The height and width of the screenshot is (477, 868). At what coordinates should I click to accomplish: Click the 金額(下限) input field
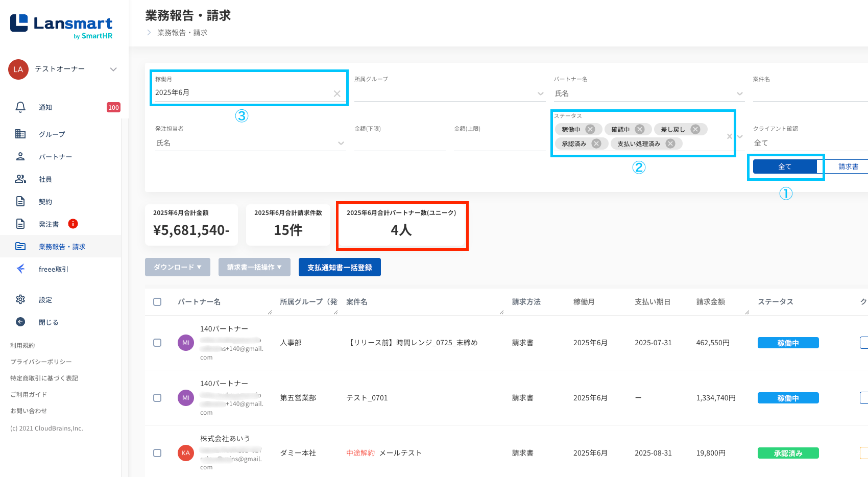tap(399, 144)
